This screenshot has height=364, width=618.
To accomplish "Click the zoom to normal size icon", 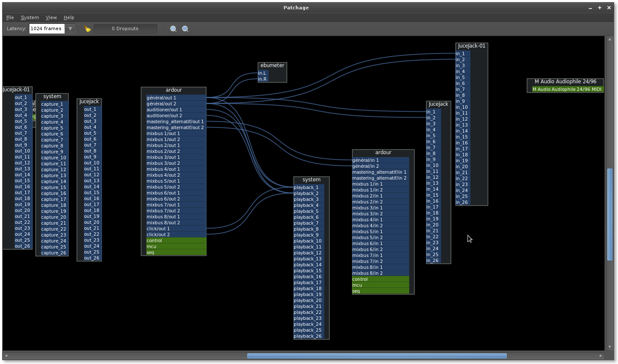I will tap(173, 29).
